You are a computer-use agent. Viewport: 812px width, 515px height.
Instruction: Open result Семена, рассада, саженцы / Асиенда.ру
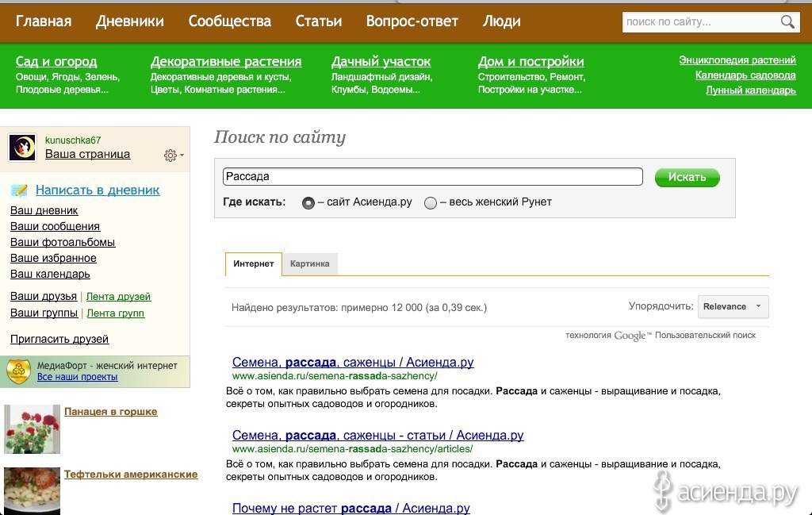[353, 362]
